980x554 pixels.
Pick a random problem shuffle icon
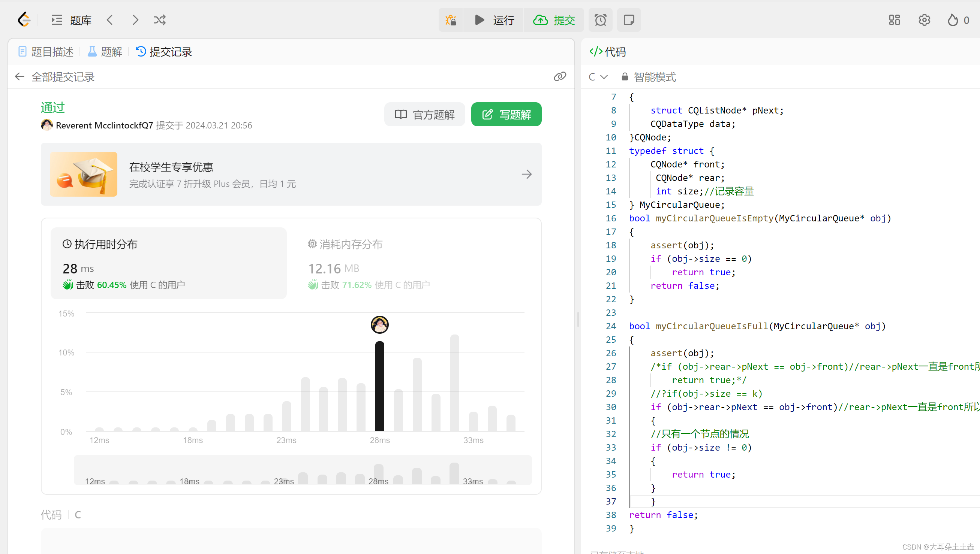tap(160, 20)
